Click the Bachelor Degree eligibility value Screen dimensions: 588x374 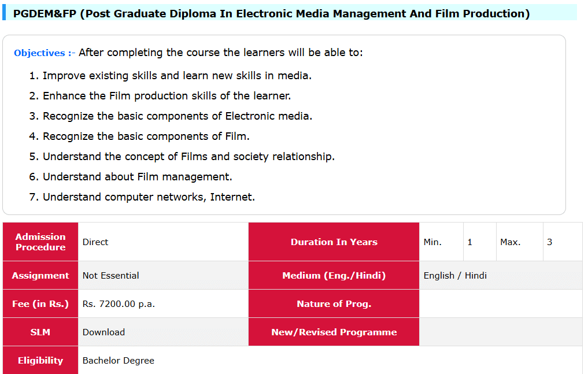coord(119,361)
